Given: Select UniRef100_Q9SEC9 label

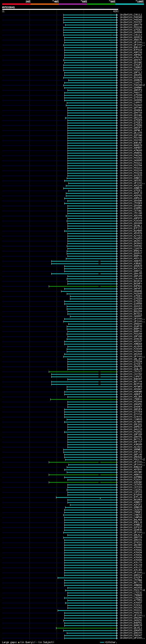Looking at the screenshot, I should point(131,37).
